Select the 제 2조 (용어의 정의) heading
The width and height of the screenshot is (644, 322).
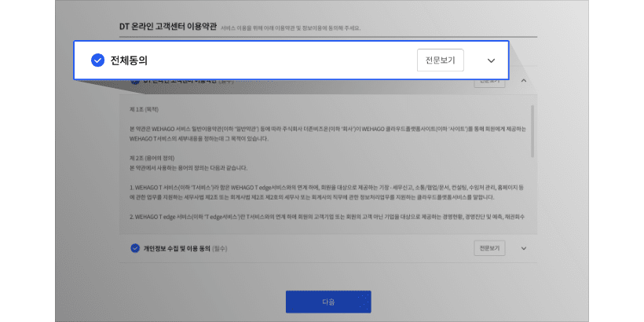tap(152, 158)
